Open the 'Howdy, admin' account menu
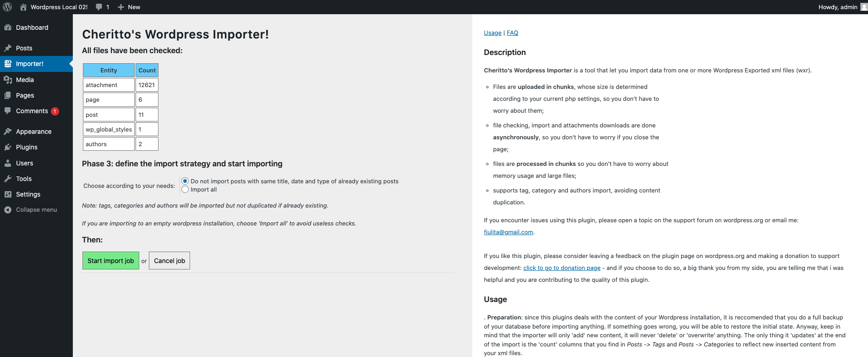Viewport: 868px width, 357px height. [838, 7]
